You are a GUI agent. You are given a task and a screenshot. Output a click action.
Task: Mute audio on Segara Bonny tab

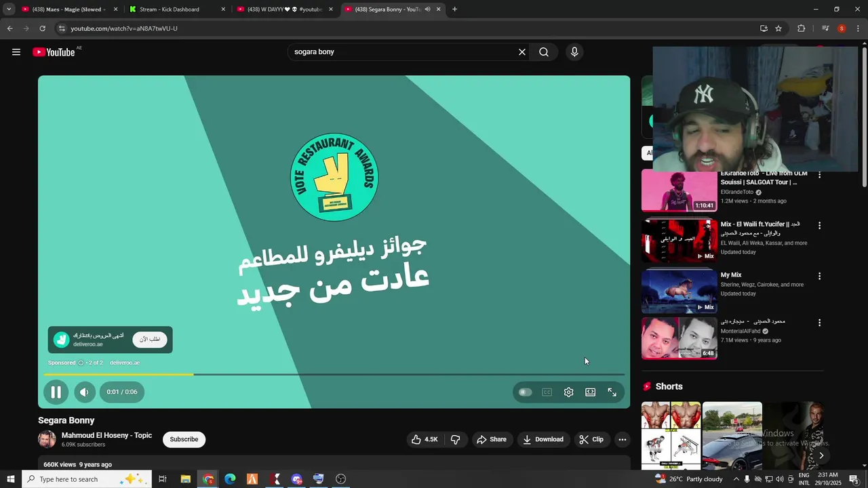pyautogui.click(x=427, y=9)
